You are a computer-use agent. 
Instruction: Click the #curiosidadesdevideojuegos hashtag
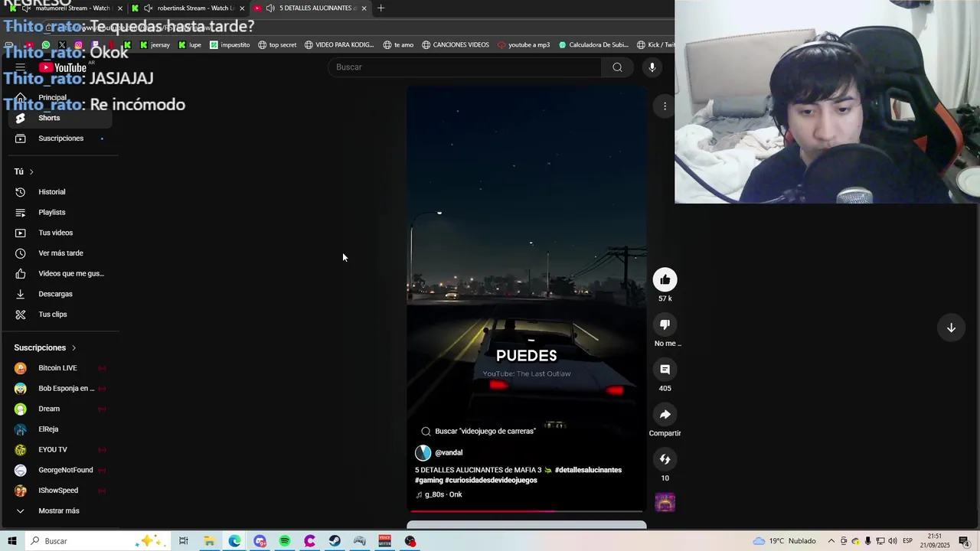coord(491,481)
